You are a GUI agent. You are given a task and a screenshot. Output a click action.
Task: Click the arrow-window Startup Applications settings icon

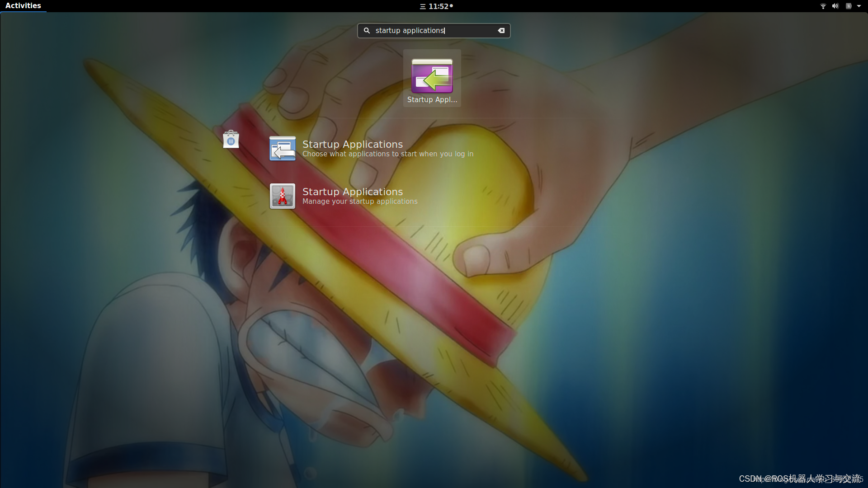tap(282, 148)
